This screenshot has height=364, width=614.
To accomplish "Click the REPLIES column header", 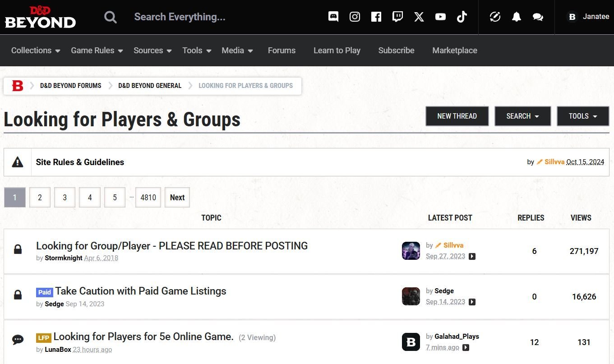I will [531, 218].
